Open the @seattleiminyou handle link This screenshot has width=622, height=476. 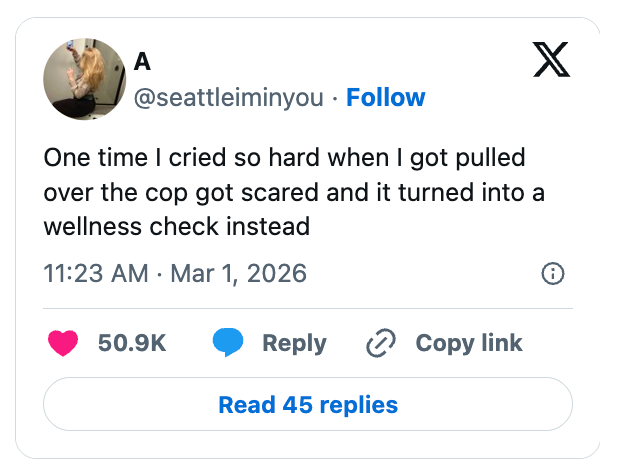(x=233, y=98)
